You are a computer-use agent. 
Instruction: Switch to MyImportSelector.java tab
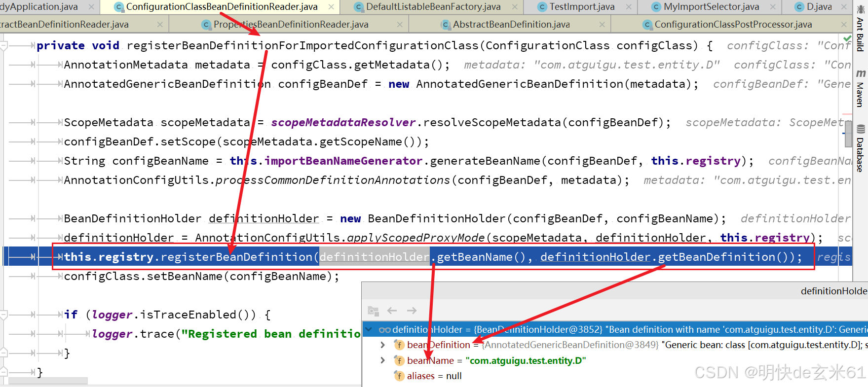tap(711, 7)
